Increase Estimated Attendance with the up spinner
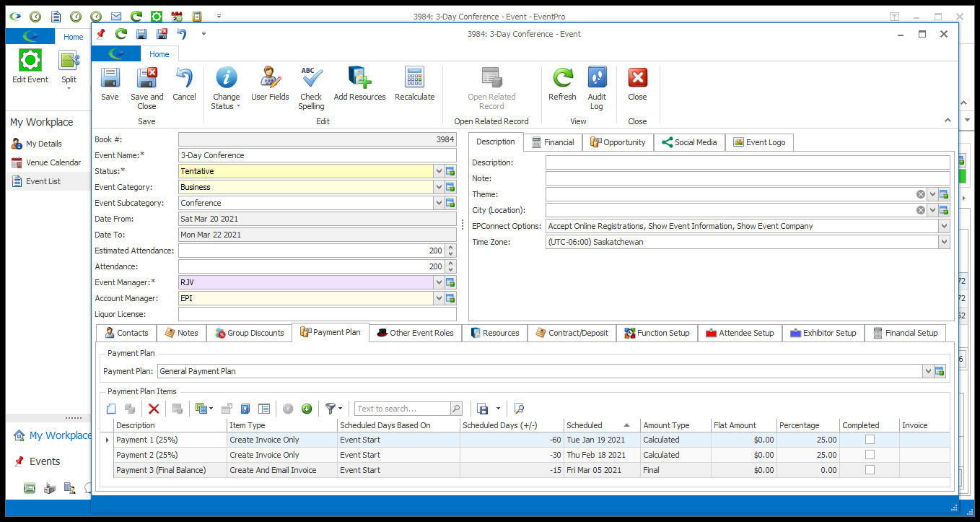The image size is (980, 522). coord(451,248)
